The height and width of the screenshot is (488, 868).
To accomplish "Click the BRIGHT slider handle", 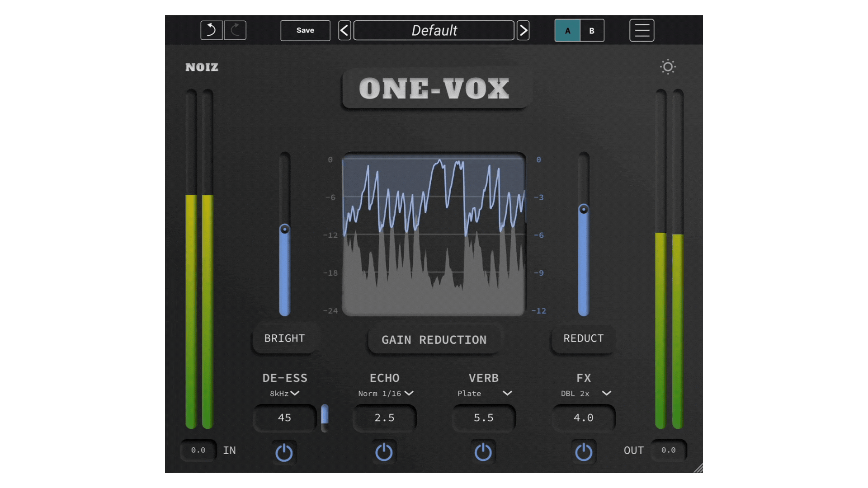I will (285, 229).
